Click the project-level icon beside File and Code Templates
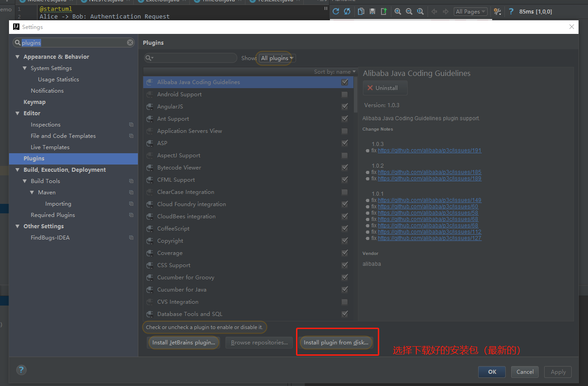This screenshot has height=386, width=588. coord(131,136)
